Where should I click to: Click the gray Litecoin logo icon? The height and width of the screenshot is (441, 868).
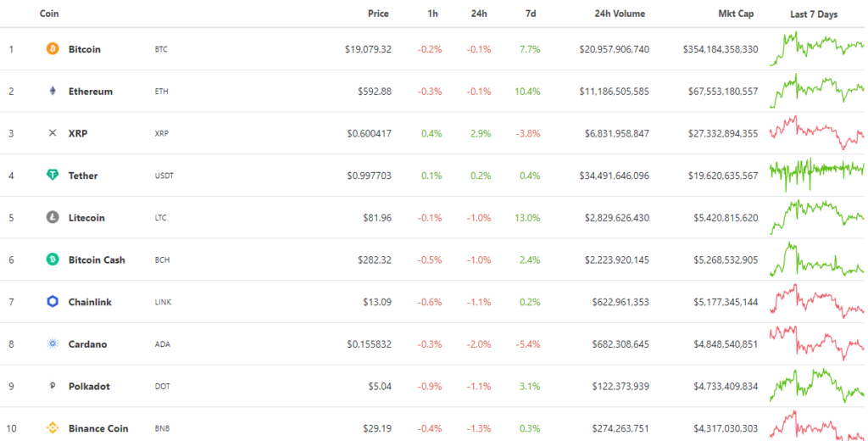53,218
